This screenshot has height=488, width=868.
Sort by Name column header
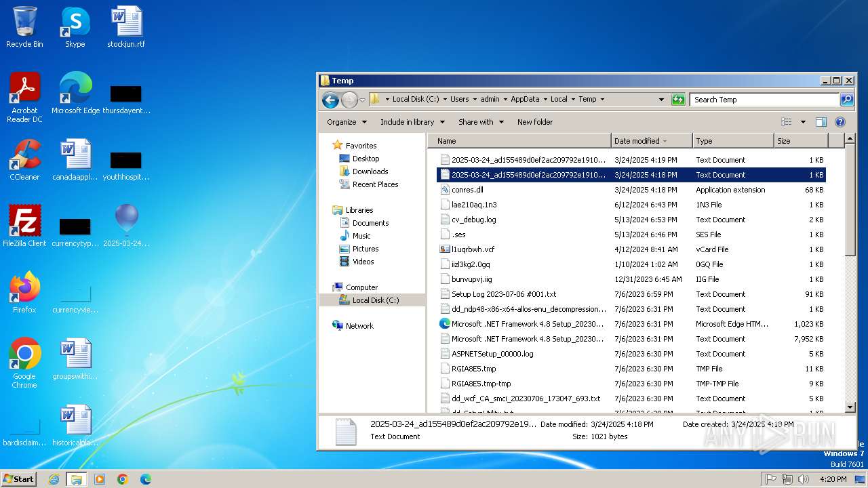(x=519, y=141)
